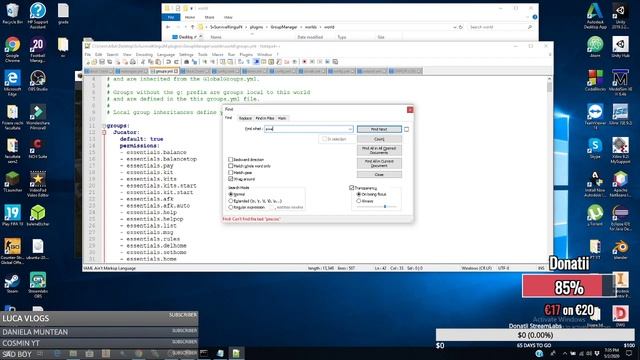Open recent locations dropdown in File Explorer
The image size is (640, 360).
click(x=186, y=27)
